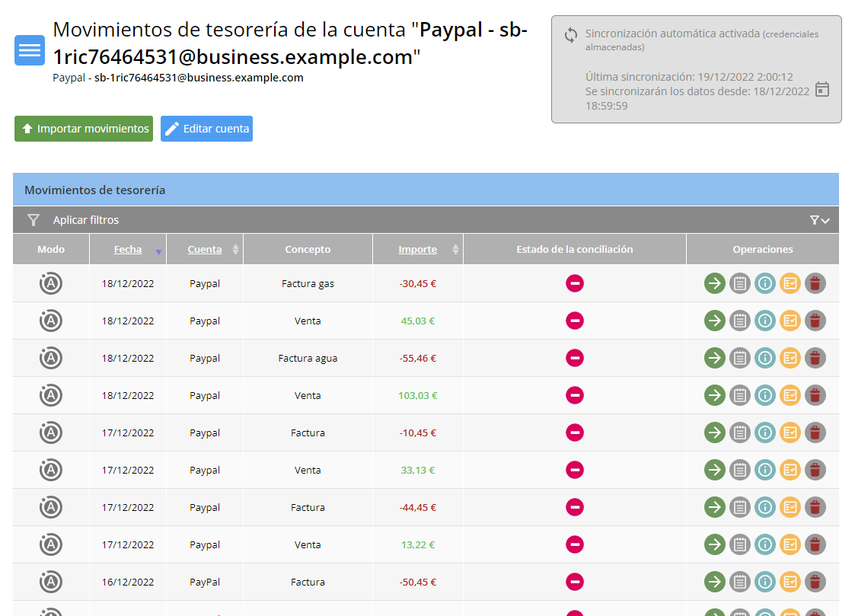Open Fecha column sort arrow
This screenshot has height=616, width=855.
(x=158, y=251)
